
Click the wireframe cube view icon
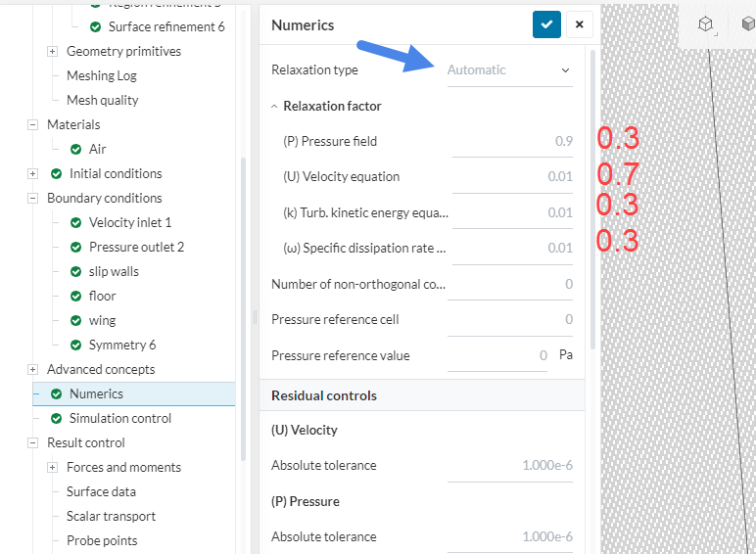click(x=705, y=24)
